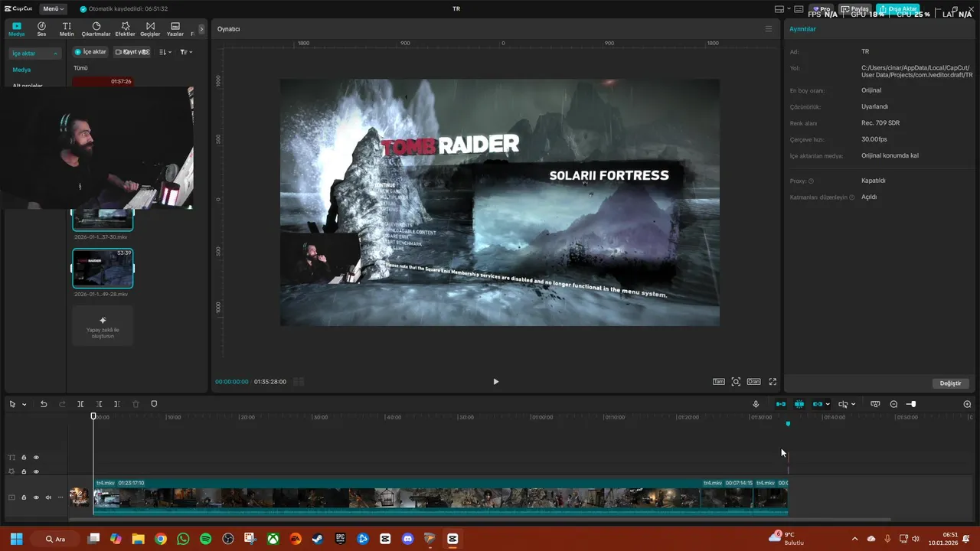
Task: Click the Değiştir button
Action: [x=950, y=383]
